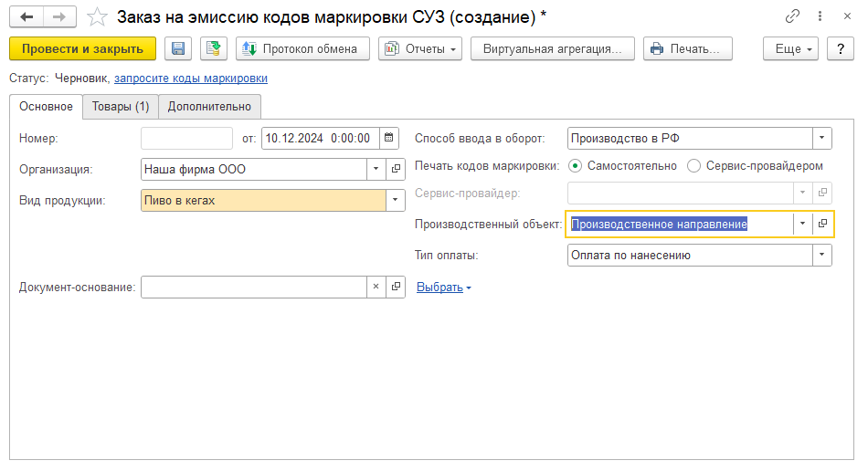868x471 pixels.
Task: Select the Сервис-провайдером radio button
Action: [694, 166]
